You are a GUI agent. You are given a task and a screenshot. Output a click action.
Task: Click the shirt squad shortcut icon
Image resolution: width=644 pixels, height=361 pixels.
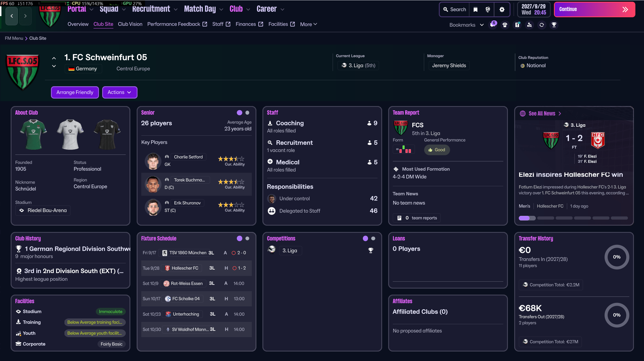click(505, 25)
